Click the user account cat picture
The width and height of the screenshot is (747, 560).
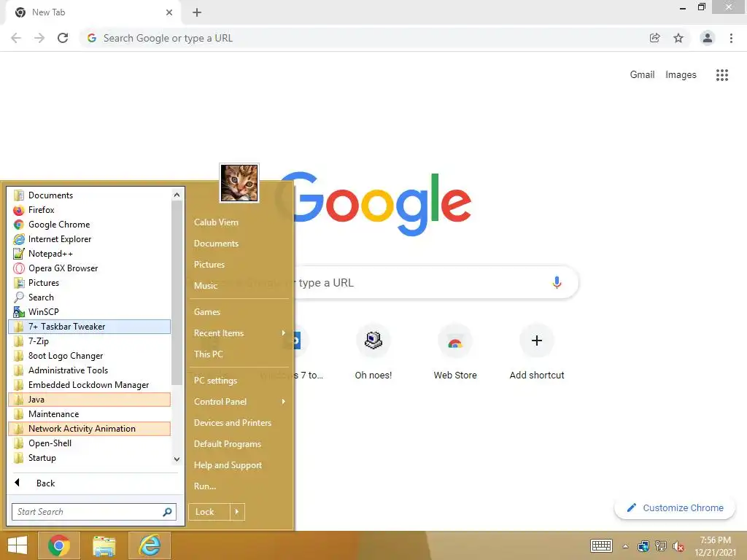[x=239, y=183]
